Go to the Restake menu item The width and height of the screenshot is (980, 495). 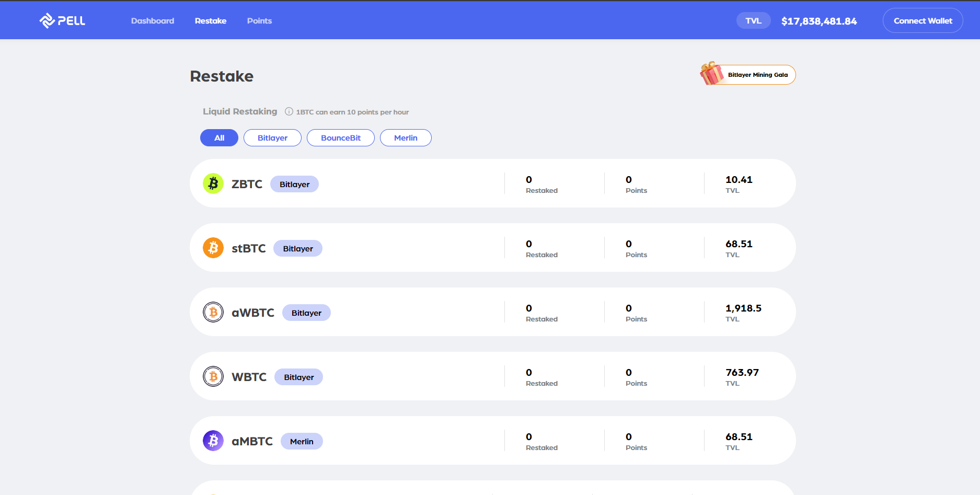click(211, 21)
